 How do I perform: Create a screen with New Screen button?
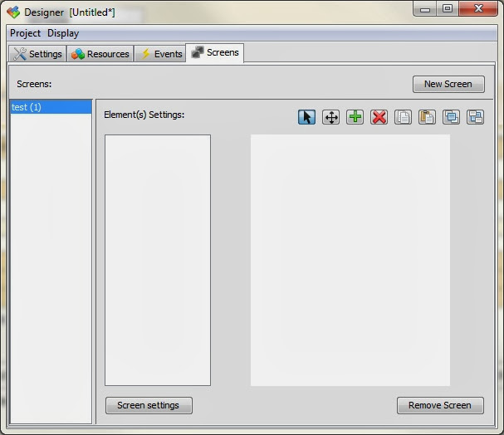tap(448, 84)
